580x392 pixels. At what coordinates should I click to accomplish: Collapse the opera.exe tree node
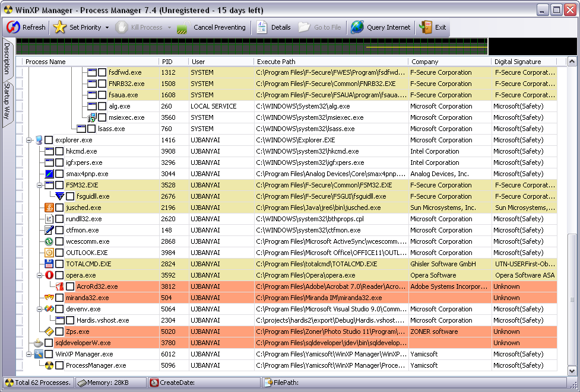40,275
